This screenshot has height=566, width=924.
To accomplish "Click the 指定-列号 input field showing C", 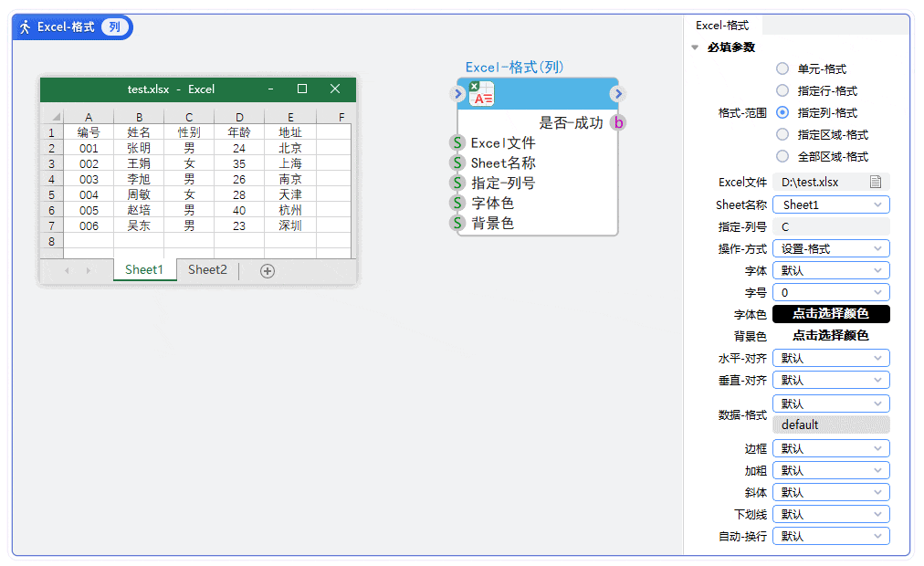I will tap(831, 226).
